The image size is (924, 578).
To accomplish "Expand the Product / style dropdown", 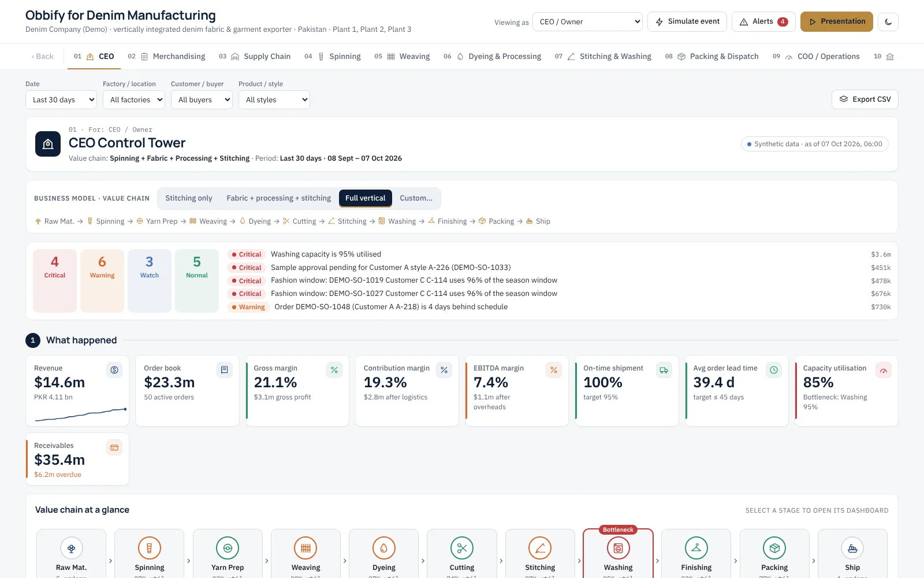I will pyautogui.click(x=274, y=100).
